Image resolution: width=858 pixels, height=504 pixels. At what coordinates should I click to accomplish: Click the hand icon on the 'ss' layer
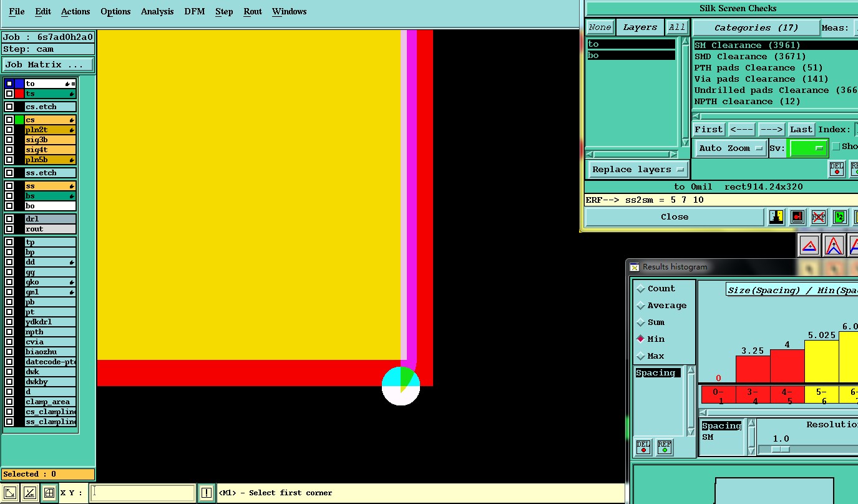tap(72, 187)
